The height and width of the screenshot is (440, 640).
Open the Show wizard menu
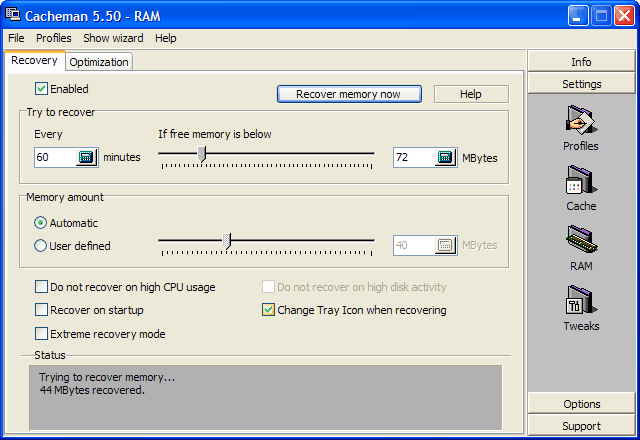tap(113, 38)
